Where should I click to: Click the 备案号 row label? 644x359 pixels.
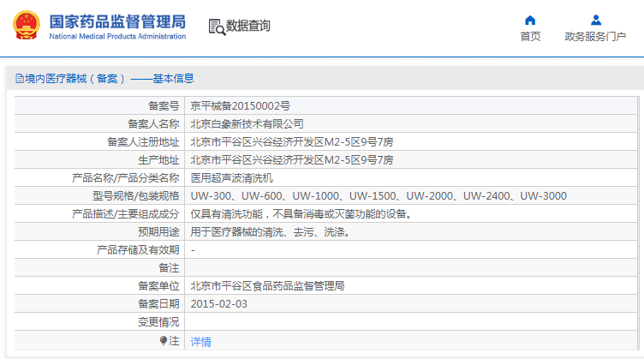(x=164, y=106)
